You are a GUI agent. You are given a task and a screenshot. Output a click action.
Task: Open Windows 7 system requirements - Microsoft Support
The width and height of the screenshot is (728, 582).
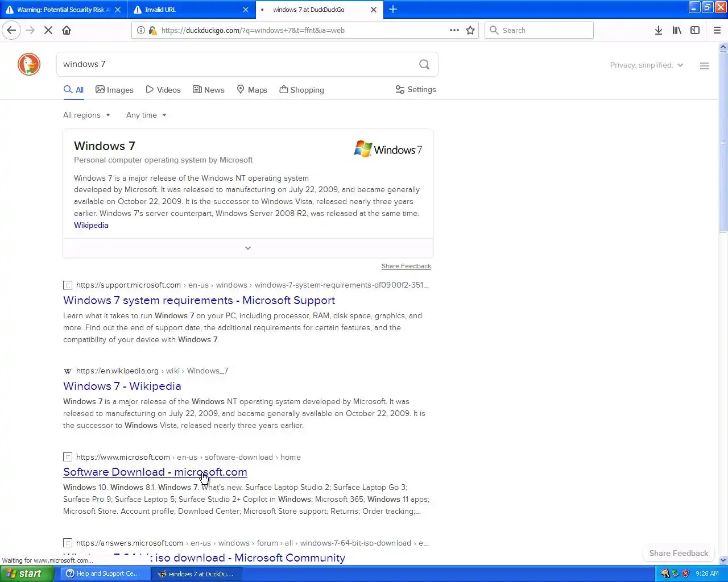[x=199, y=300]
